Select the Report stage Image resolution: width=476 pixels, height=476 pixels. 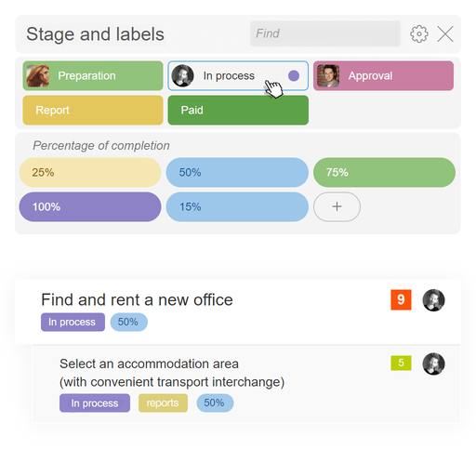tap(93, 110)
